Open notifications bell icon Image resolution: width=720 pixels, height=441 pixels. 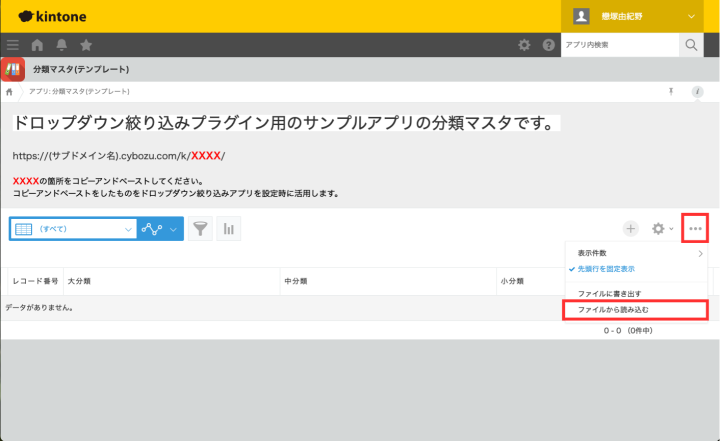(x=62, y=45)
